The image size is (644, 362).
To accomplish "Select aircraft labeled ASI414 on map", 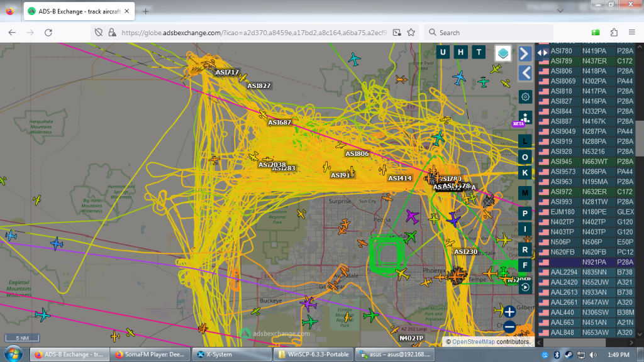I will click(x=399, y=178).
